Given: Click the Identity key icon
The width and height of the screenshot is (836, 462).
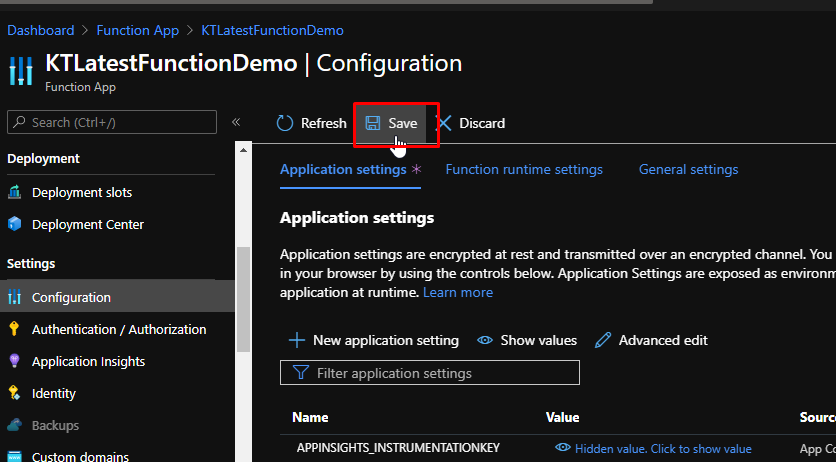Looking at the screenshot, I should tap(14, 393).
